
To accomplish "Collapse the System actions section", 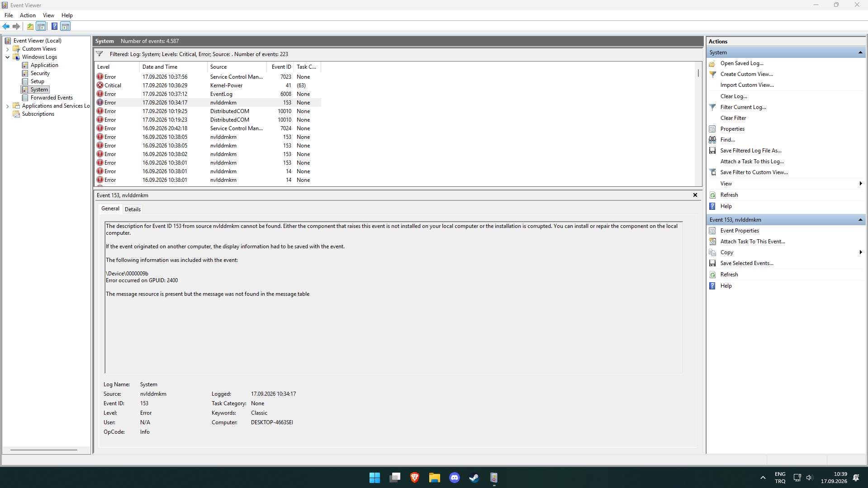I will coord(860,52).
